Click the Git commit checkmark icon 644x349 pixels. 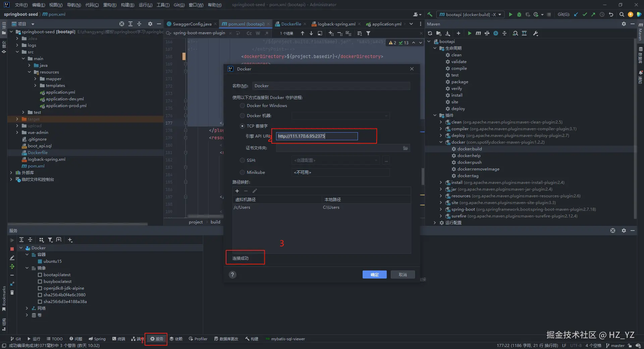[585, 14]
